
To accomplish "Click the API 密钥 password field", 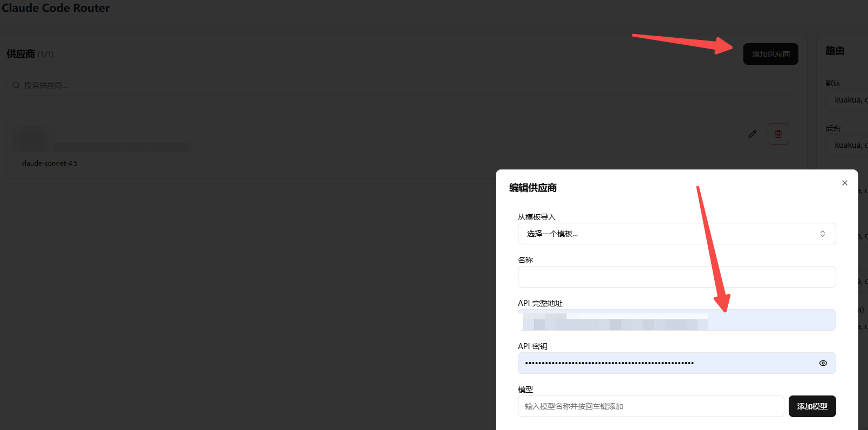I will pos(677,363).
